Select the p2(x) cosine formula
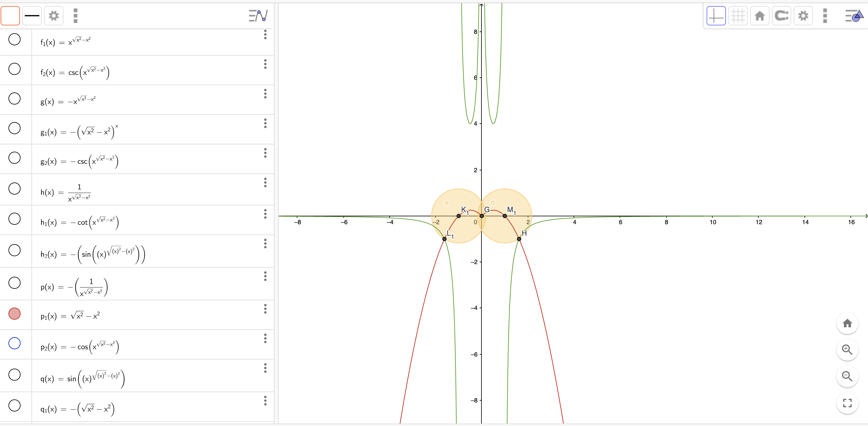 (79, 346)
